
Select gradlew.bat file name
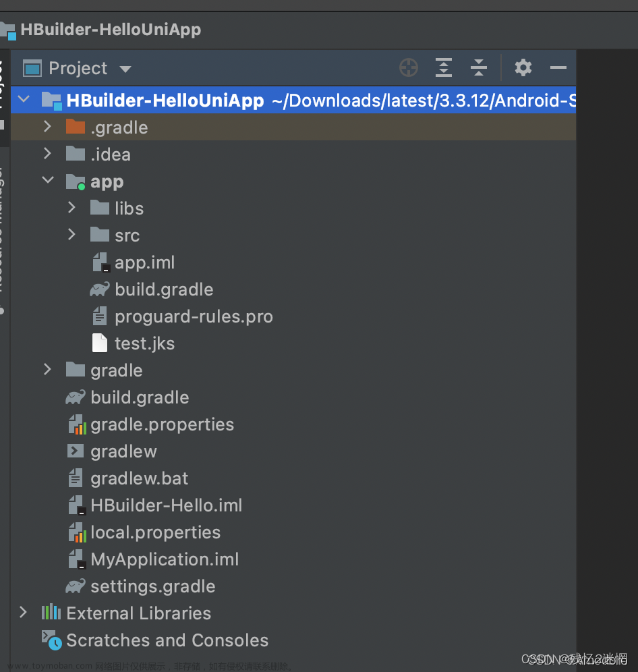point(139,479)
